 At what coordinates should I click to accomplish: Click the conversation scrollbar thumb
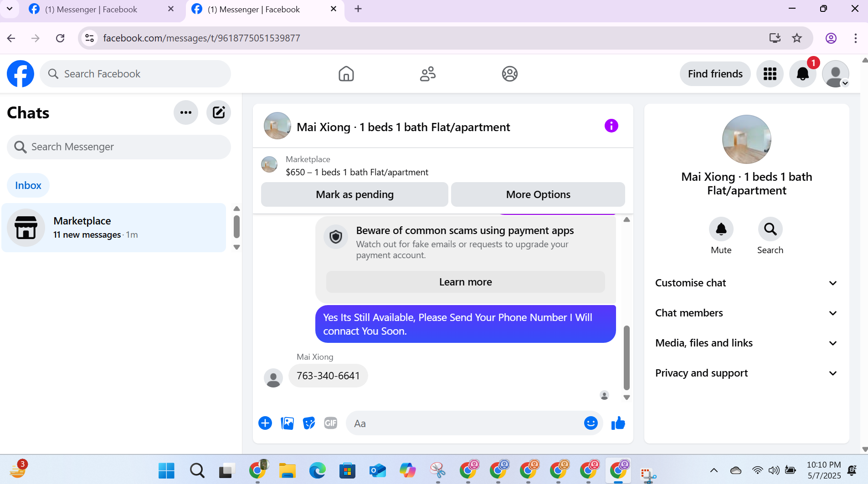click(x=627, y=358)
